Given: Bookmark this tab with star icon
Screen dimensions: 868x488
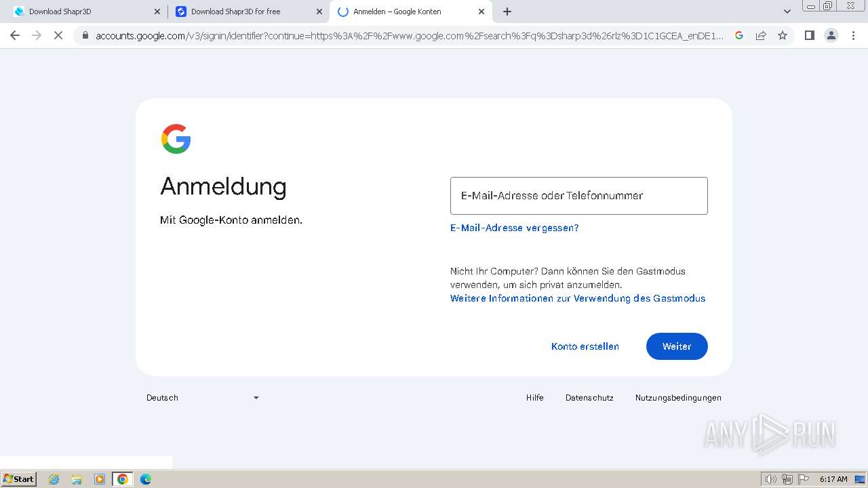Looking at the screenshot, I should [x=783, y=35].
